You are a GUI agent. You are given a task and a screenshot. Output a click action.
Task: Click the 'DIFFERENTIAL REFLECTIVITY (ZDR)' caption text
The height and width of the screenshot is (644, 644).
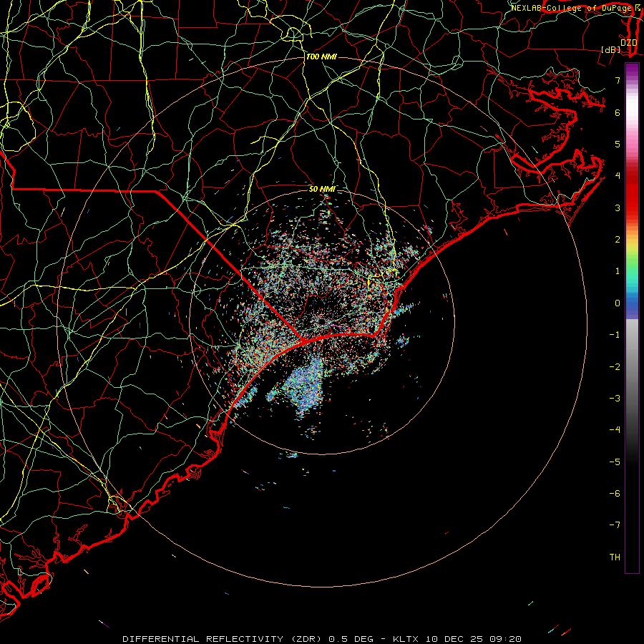pyautogui.click(x=223, y=639)
